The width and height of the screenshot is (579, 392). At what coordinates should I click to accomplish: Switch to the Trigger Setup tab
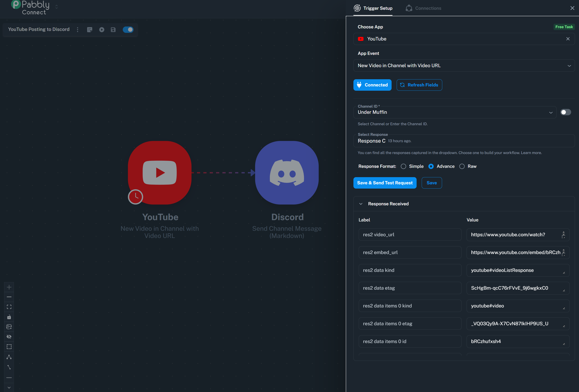click(x=373, y=8)
